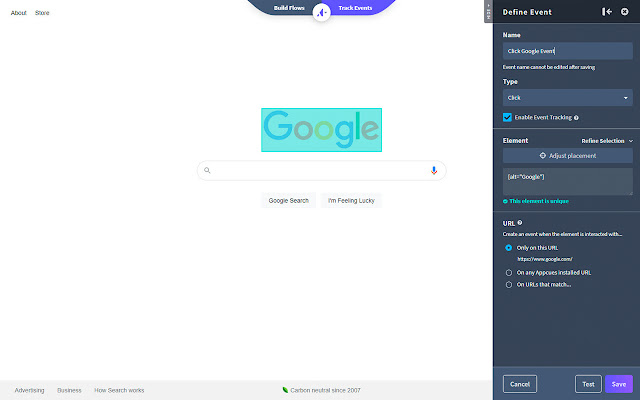Click the Adjust placement button
Screen dimensions: 640x400
coord(567,156)
